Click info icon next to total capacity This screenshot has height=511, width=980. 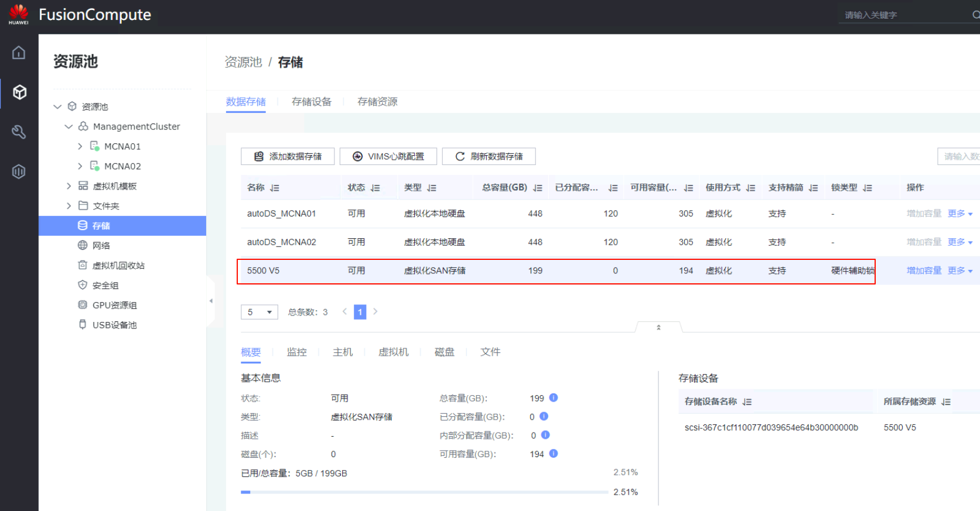click(x=554, y=398)
